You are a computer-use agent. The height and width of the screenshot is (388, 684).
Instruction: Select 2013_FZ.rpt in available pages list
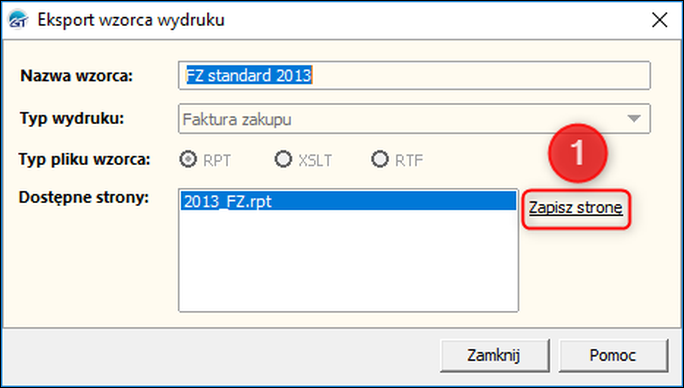tap(348, 202)
